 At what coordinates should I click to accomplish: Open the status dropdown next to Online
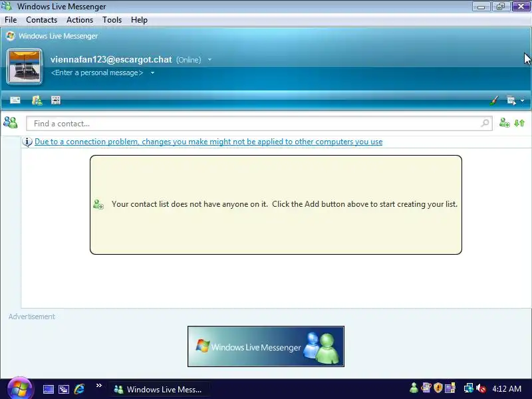click(x=209, y=60)
